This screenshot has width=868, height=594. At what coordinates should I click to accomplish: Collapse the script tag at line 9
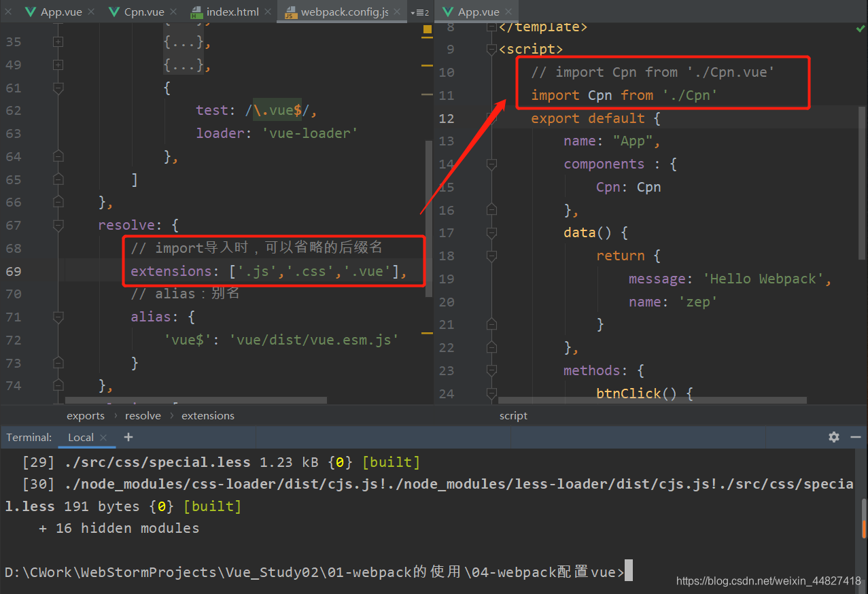492,49
